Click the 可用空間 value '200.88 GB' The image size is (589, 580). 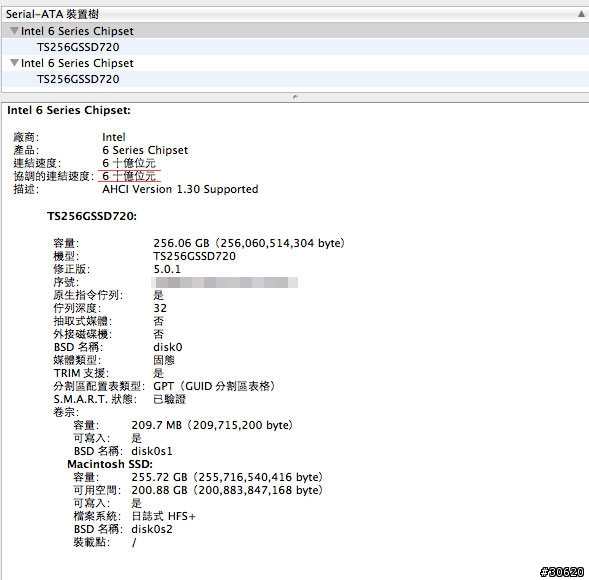click(159, 490)
